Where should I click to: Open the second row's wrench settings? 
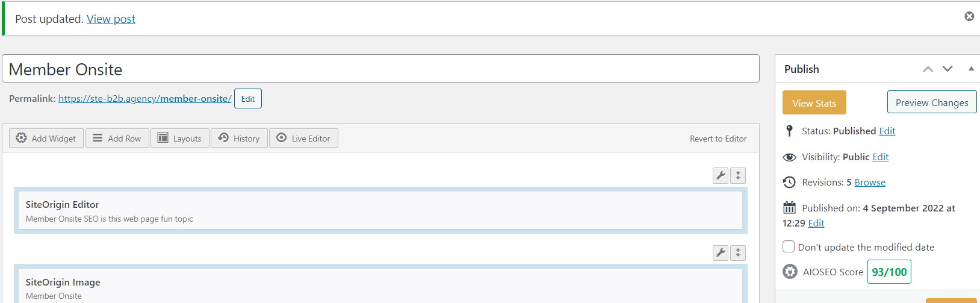[x=721, y=253]
